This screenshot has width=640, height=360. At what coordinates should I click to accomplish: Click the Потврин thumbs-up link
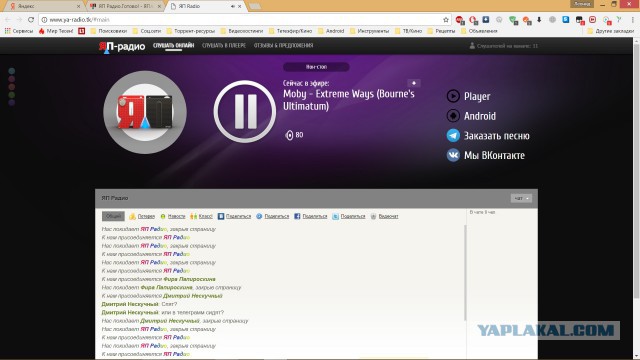142,216
